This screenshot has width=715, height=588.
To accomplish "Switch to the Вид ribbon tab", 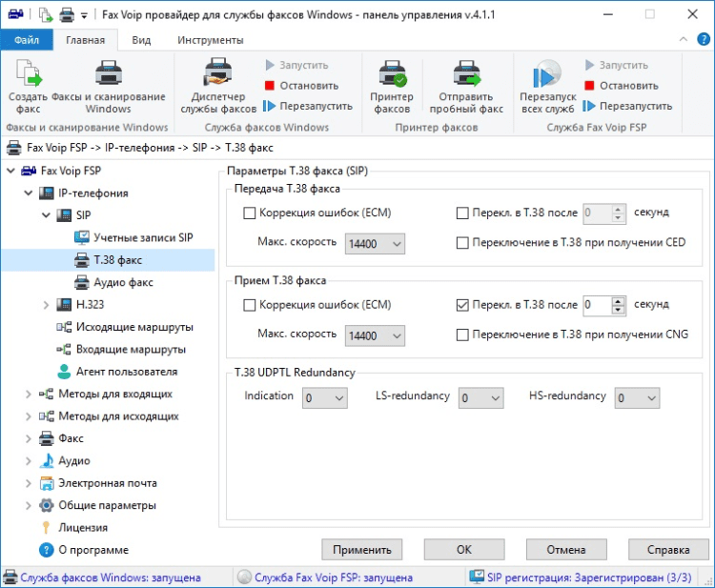I will click(x=141, y=40).
